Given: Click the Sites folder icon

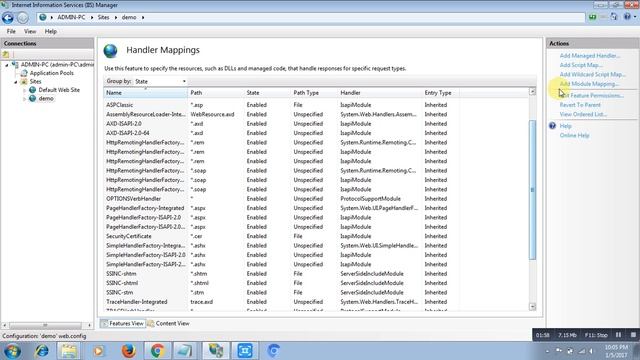Looking at the screenshot, I should (24, 82).
